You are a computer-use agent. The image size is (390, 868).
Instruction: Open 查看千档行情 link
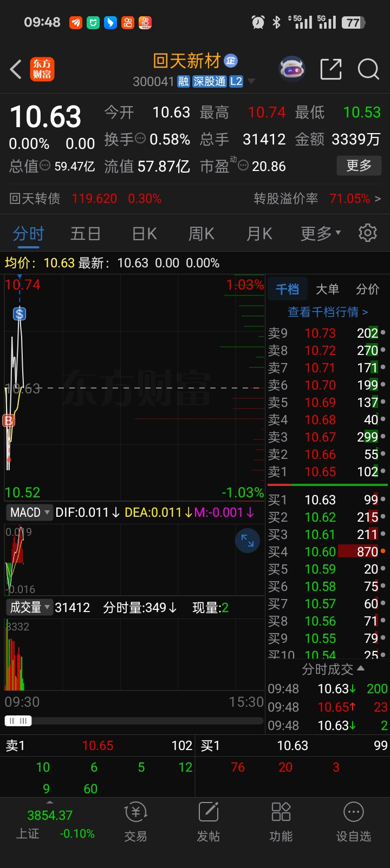coord(328,312)
